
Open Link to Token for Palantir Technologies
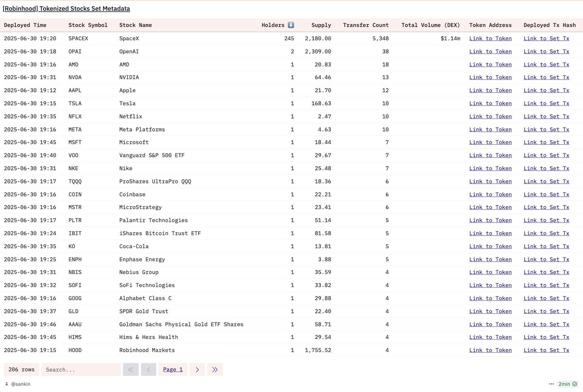tap(490, 221)
